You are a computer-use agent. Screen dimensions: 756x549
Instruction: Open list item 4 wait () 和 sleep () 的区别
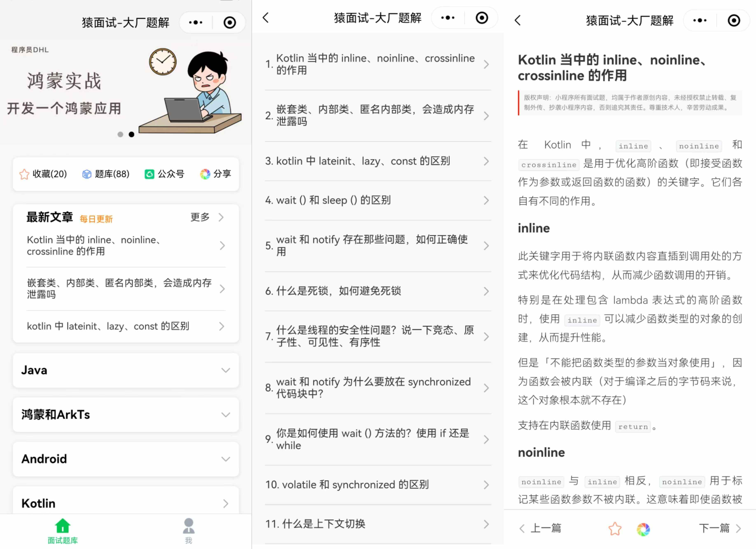coord(378,201)
